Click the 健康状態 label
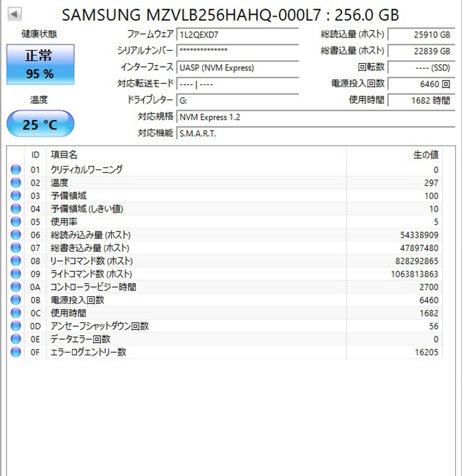Screen dimensions: 462x476 39,34
